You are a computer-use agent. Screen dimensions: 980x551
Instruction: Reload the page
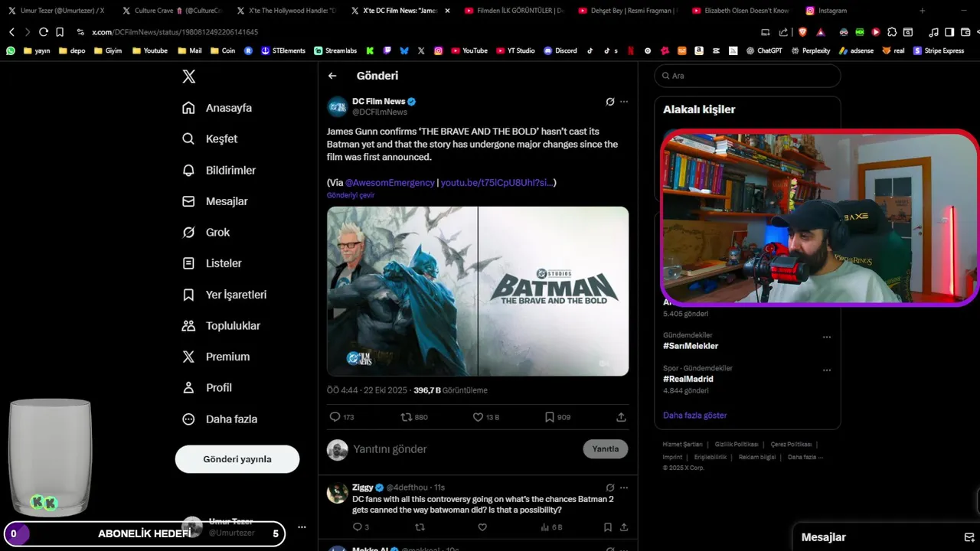(x=44, y=32)
